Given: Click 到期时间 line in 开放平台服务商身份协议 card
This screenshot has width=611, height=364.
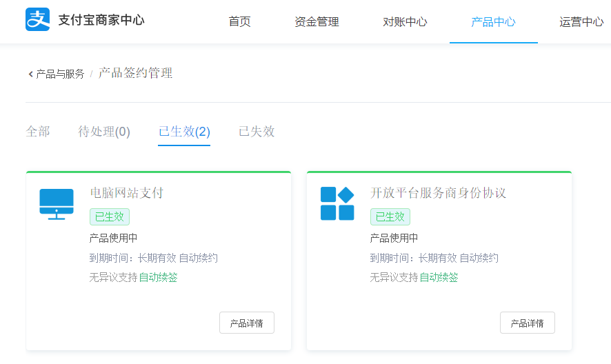Looking at the screenshot, I should click(434, 258).
